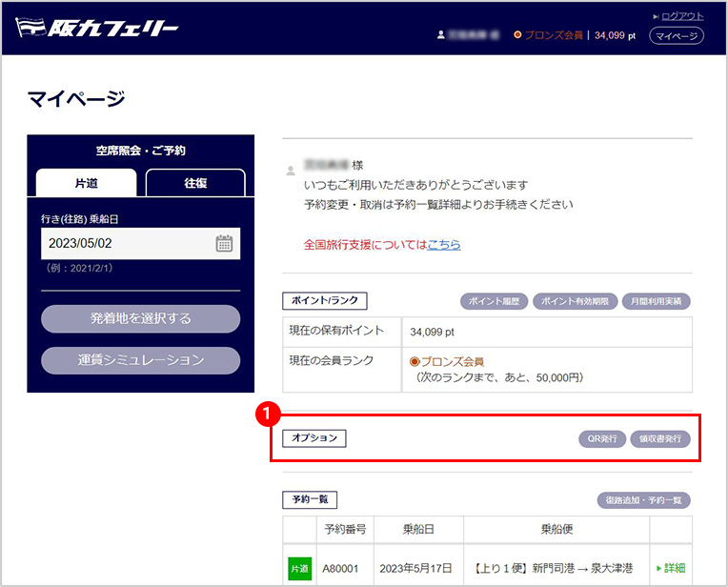Check ポイント有効期限 expiration dates

[573, 301]
